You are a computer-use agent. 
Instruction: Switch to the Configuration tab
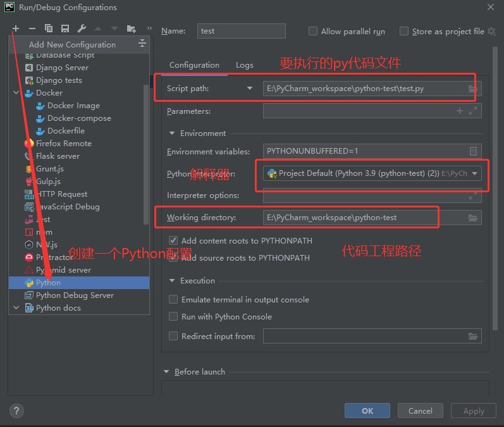[x=194, y=65]
